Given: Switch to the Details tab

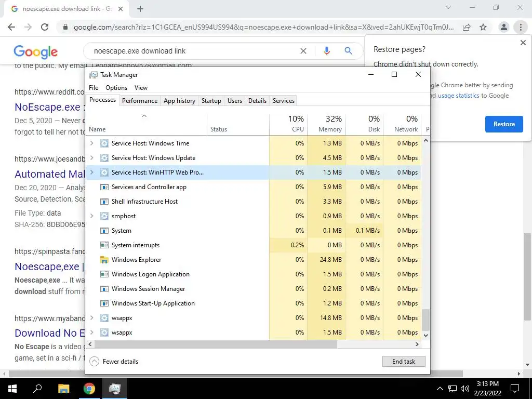Looking at the screenshot, I should [257, 101].
